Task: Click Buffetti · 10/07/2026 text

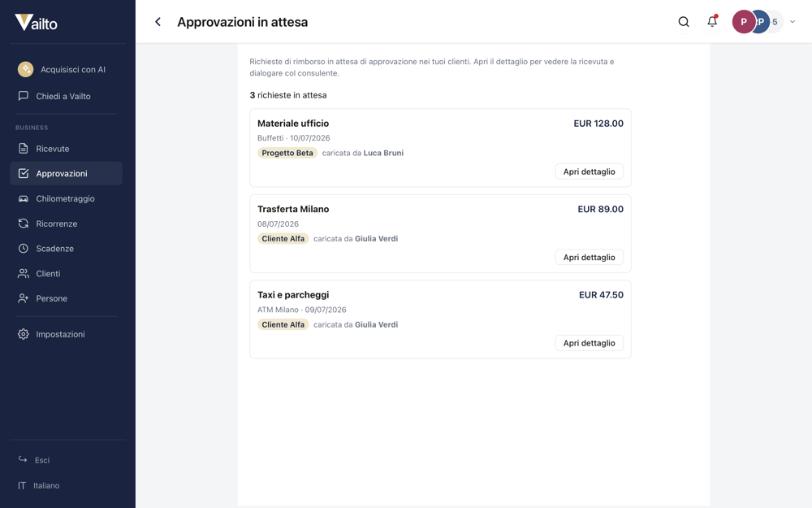Action: point(294,138)
